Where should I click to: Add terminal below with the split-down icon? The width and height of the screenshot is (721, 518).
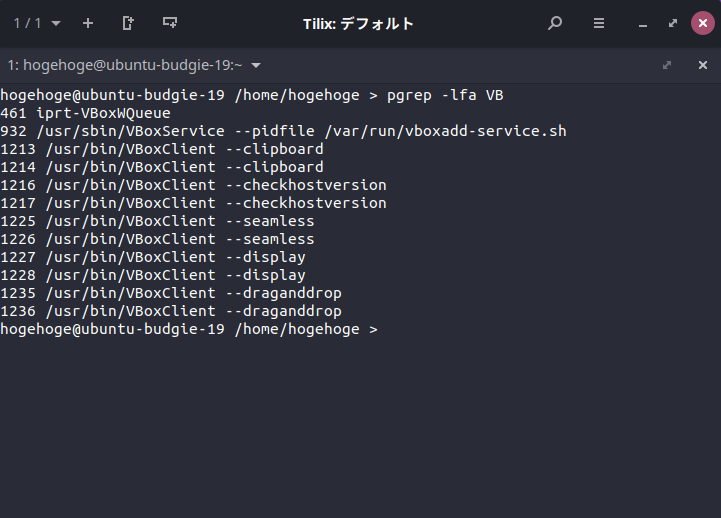point(170,23)
